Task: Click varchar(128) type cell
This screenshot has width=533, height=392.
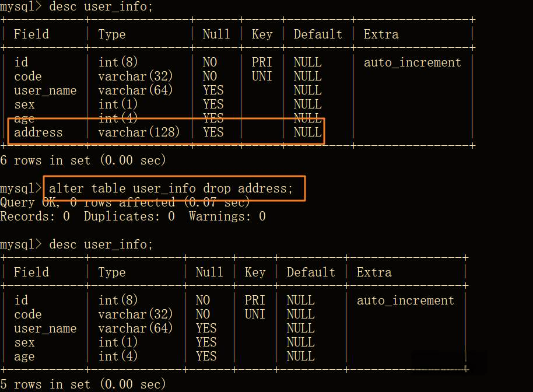Action: [x=139, y=132]
